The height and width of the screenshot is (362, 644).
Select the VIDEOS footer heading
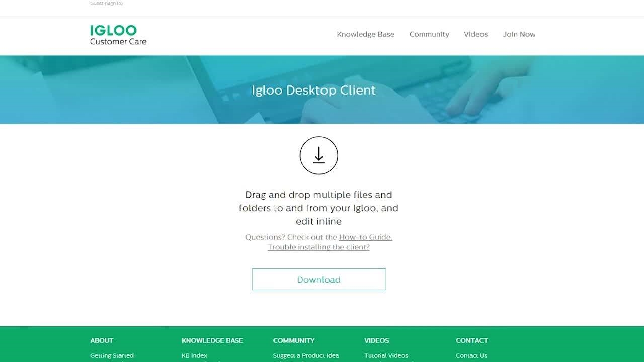click(377, 340)
